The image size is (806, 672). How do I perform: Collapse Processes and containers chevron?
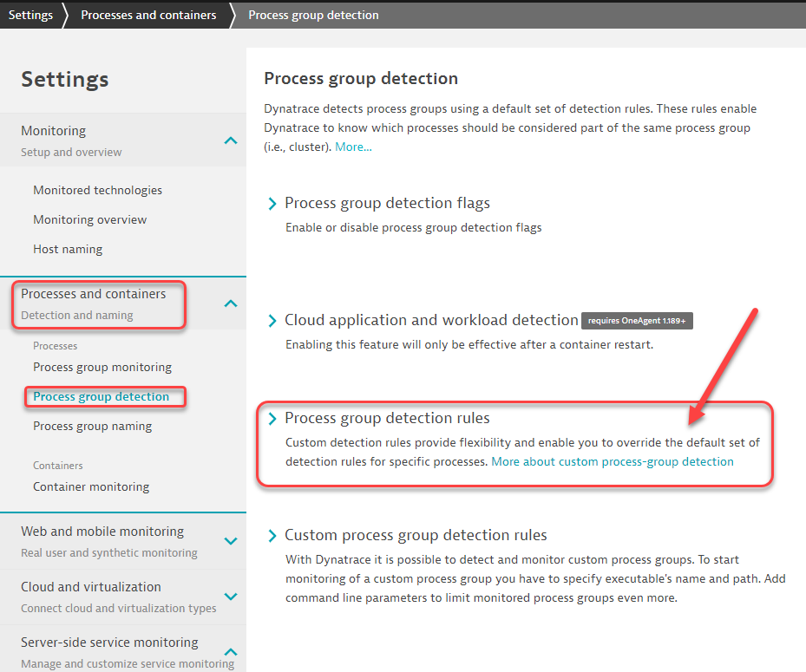point(230,303)
